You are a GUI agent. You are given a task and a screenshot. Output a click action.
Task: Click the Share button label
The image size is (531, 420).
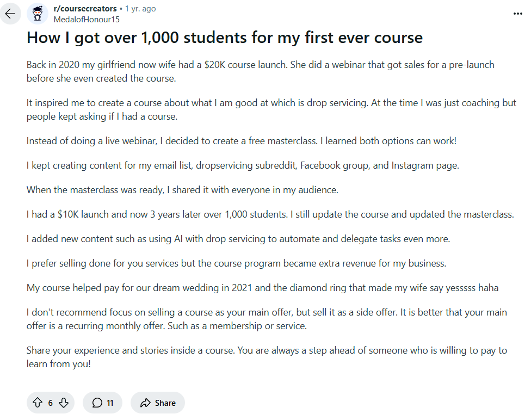[x=163, y=403]
